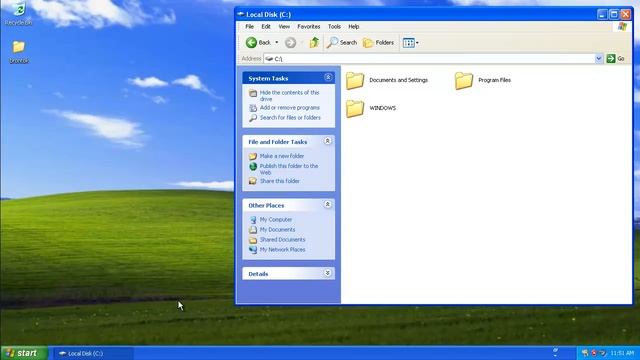
Task: Open My Computer link in Other Places
Action: (x=276, y=220)
